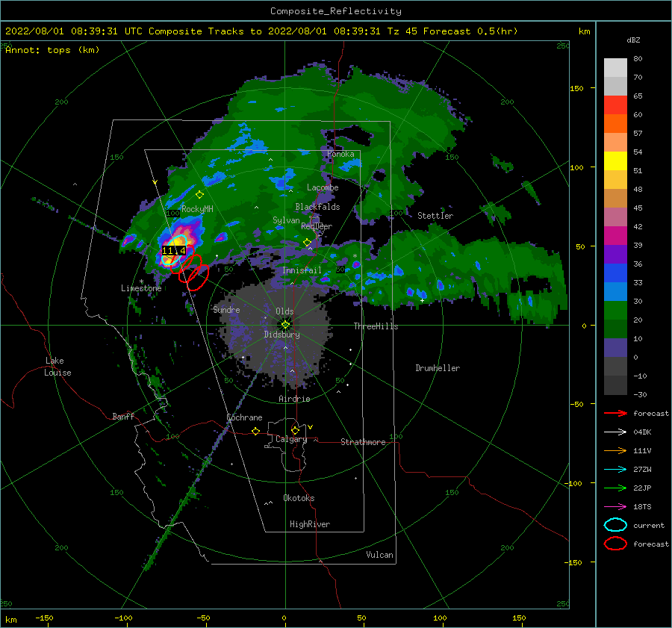Select the yellow diamond marker under Cochrane
This screenshot has width=672, height=628.
tap(256, 431)
